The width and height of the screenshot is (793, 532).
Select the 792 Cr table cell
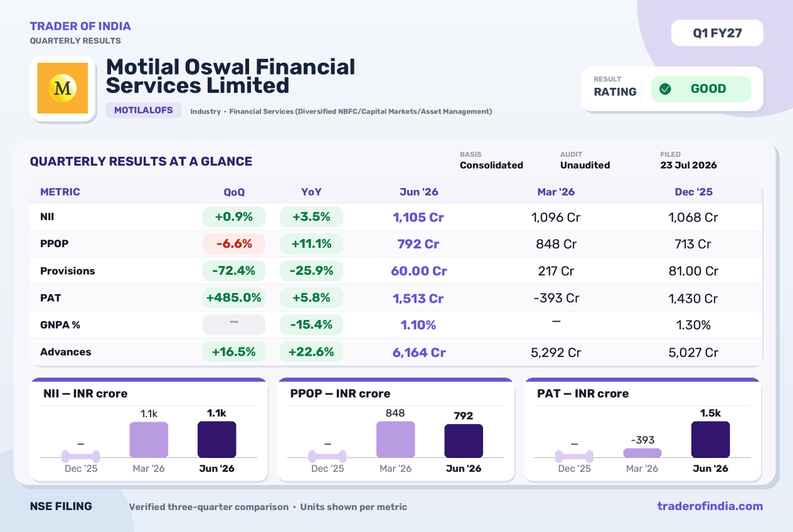[418, 244]
